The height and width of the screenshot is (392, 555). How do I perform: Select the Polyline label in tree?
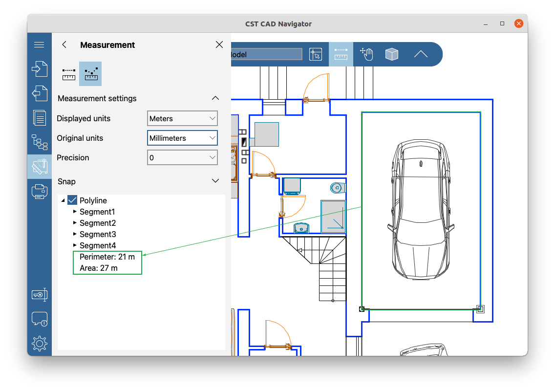(x=93, y=200)
